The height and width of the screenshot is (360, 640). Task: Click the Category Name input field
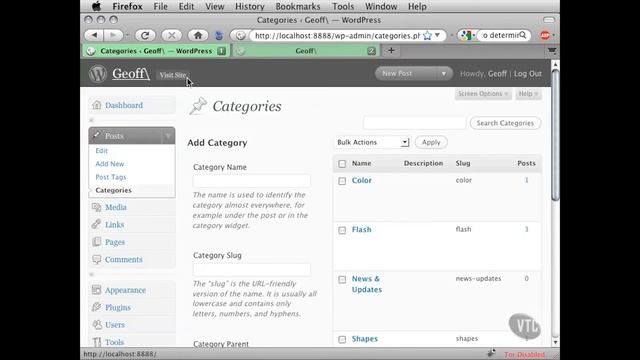click(251, 181)
